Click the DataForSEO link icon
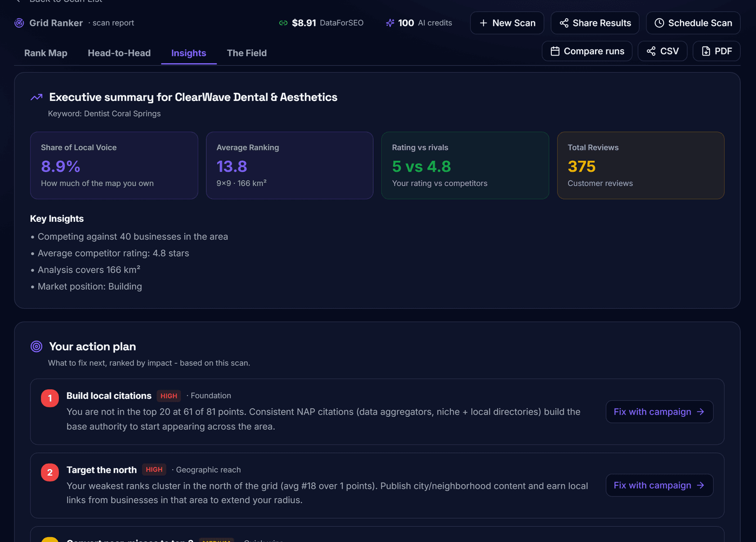This screenshot has height=542, width=756. [283, 23]
